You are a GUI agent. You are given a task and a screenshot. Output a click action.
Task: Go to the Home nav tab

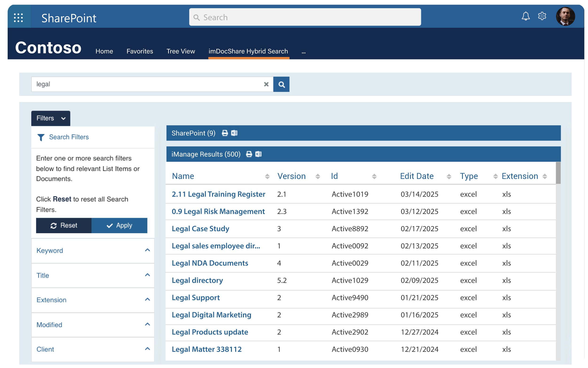click(104, 51)
